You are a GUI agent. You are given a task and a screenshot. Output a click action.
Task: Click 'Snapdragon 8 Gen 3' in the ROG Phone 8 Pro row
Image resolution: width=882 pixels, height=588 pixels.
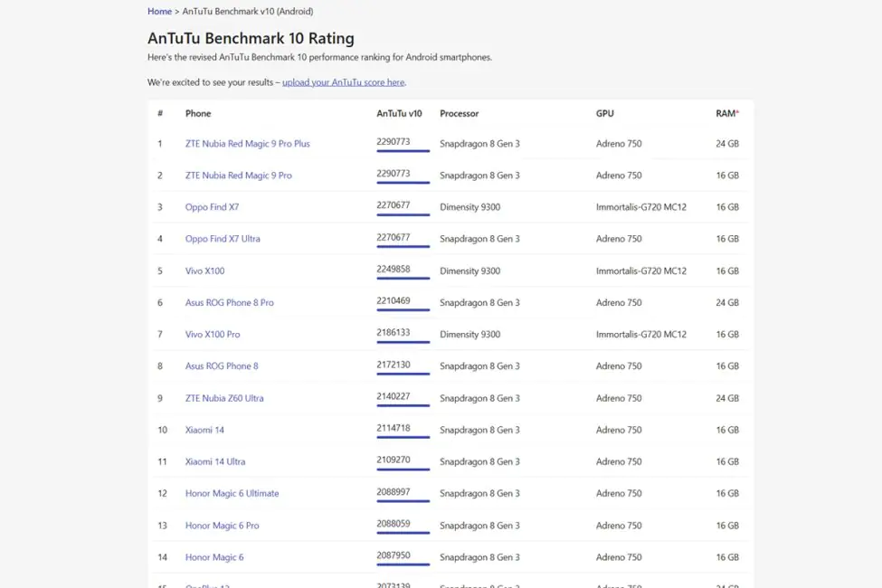(x=479, y=303)
